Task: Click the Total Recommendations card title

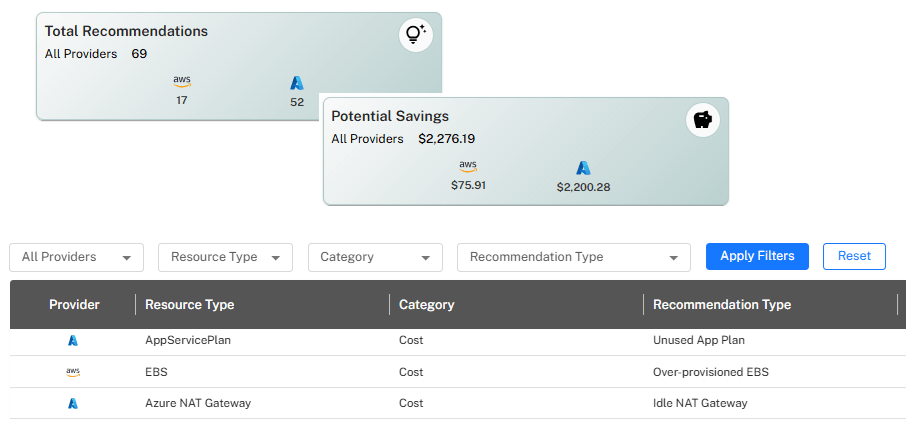Action: point(126,31)
